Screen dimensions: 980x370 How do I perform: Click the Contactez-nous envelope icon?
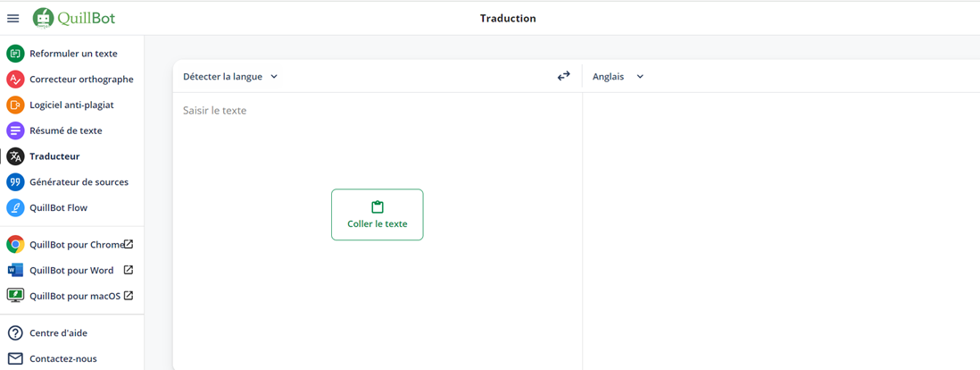pos(15,358)
